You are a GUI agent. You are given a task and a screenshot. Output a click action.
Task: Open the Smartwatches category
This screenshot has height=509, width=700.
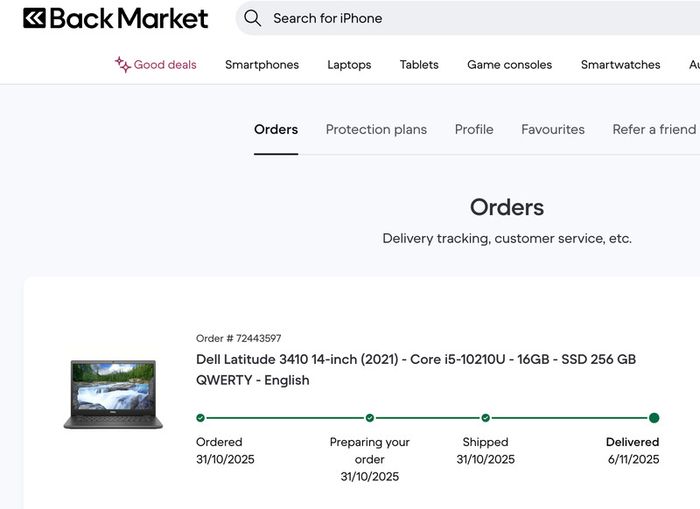tap(621, 65)
